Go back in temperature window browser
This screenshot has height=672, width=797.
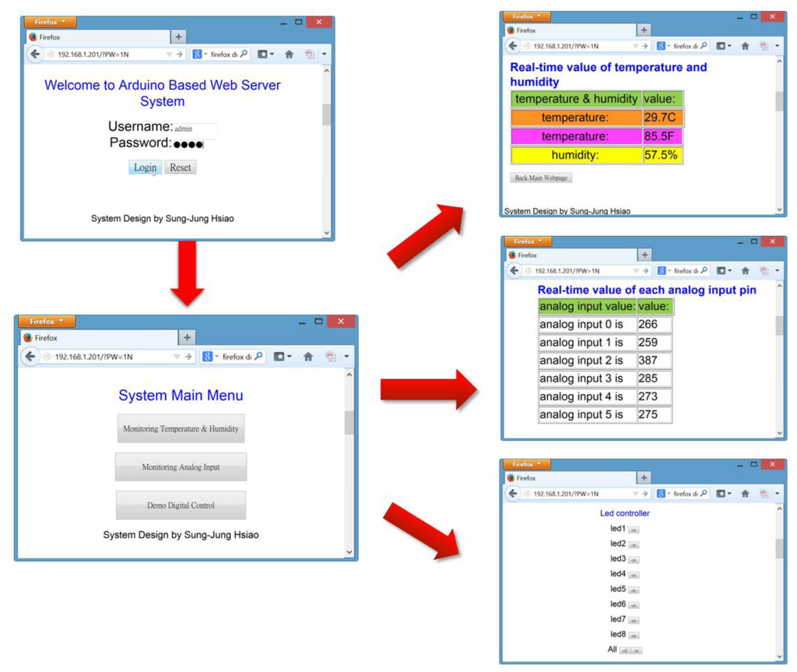point(513,46)
